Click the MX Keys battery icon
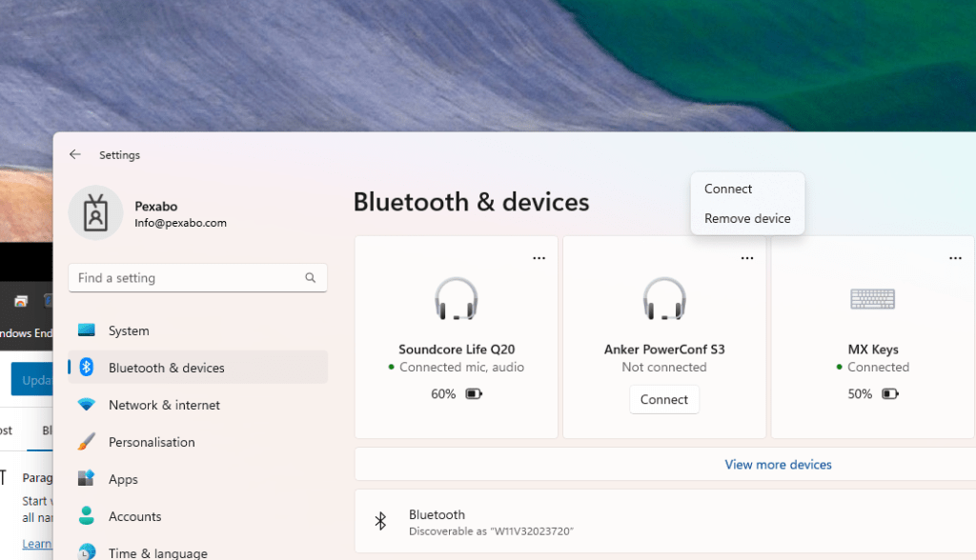 pos(890,394)
